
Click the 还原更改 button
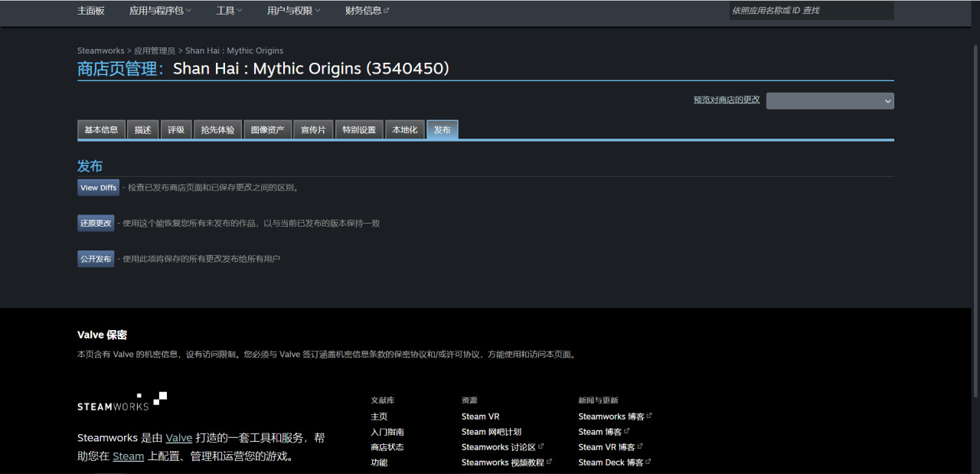point(96,224)
